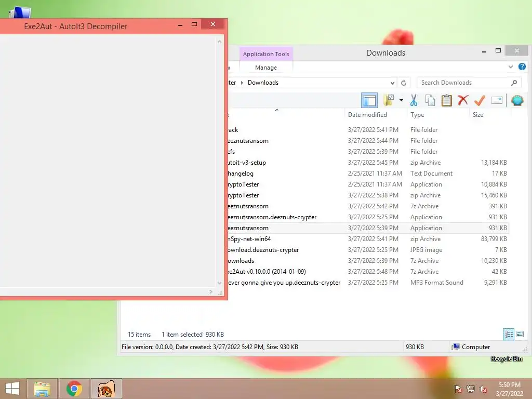Click the orange checkmark Properties icon
The width and height of the screenshot is (532, 399).
click(x=480, y=100)
